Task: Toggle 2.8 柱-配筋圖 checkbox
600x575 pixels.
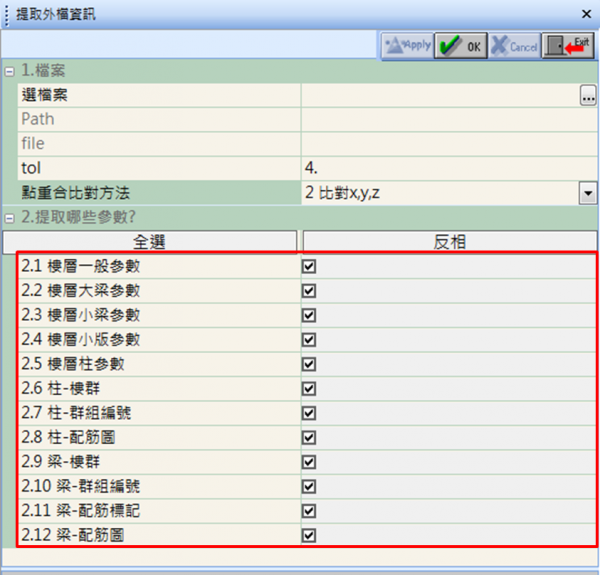Action: pyautogui.click(x=309, y=437)
